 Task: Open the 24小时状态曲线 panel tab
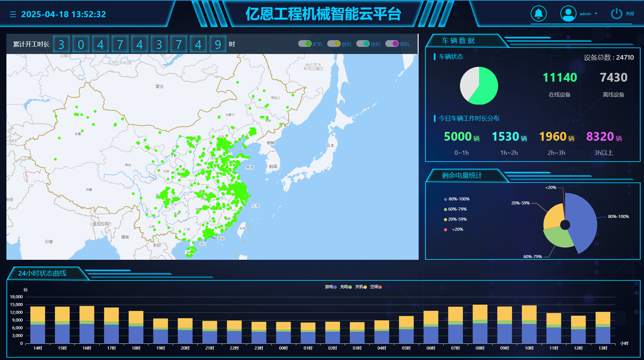[43, 273]
